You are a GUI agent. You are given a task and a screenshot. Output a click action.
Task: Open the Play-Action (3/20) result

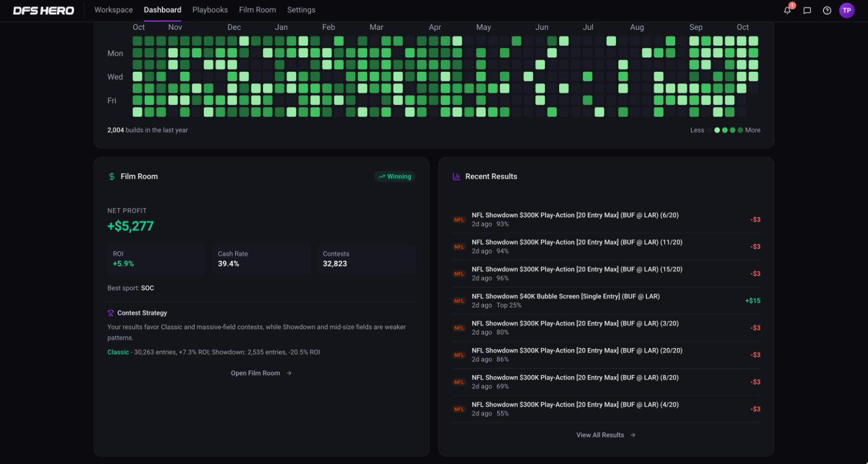(606, 328)
